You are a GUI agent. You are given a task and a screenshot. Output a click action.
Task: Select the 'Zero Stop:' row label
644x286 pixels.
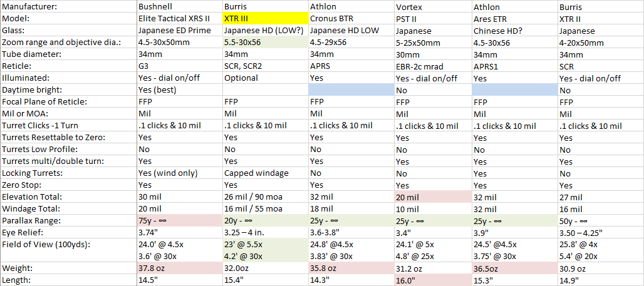[x=68, y=185]
